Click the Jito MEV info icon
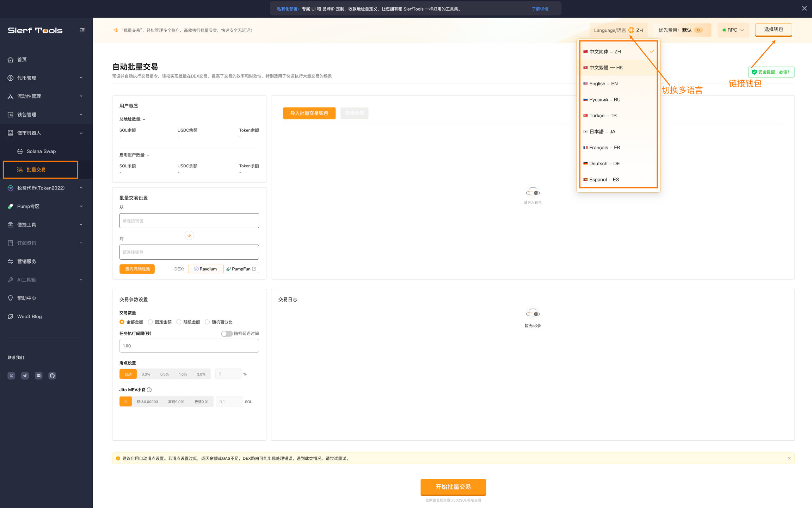The width and height of the screenshot is (812, 508). (149, 390)
